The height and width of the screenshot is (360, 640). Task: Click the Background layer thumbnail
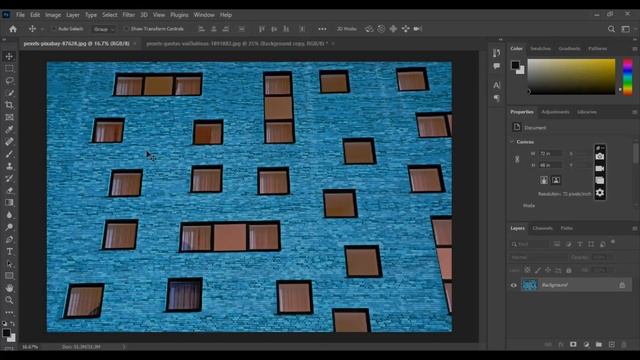pyautogui.click(x=529, y=285)
